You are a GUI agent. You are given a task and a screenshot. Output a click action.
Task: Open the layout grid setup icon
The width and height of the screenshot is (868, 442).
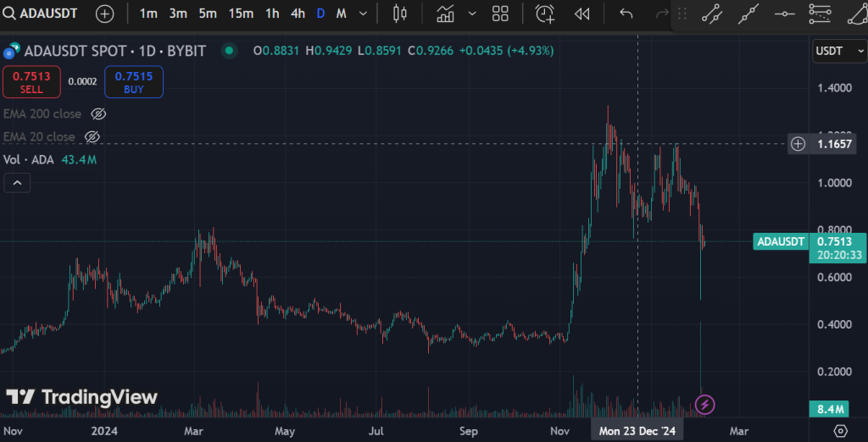click(501, 14)
